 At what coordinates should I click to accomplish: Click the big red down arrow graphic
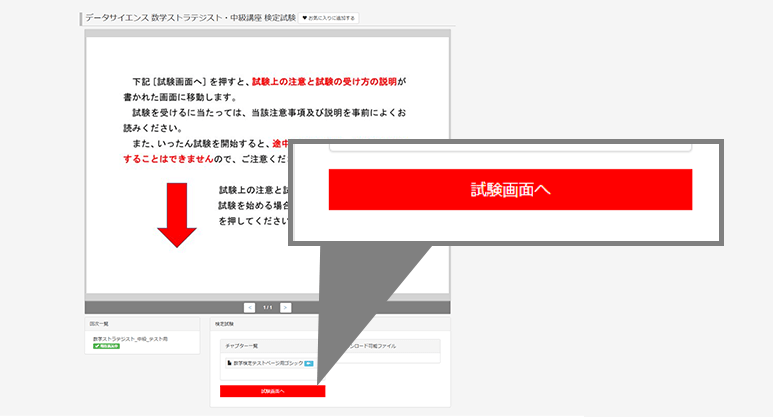(177, 215)
